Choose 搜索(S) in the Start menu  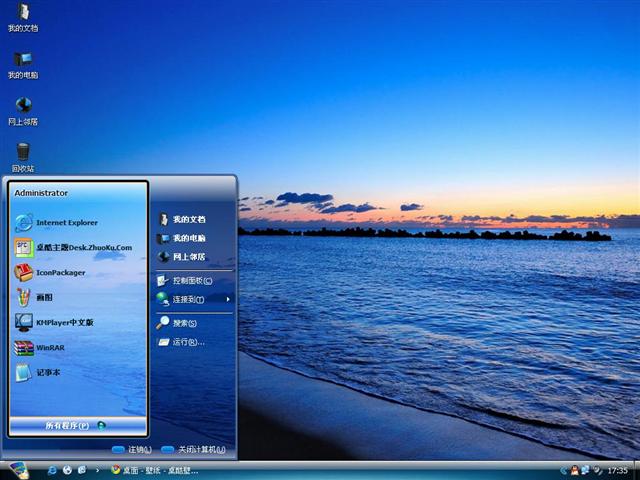point(184,323)
